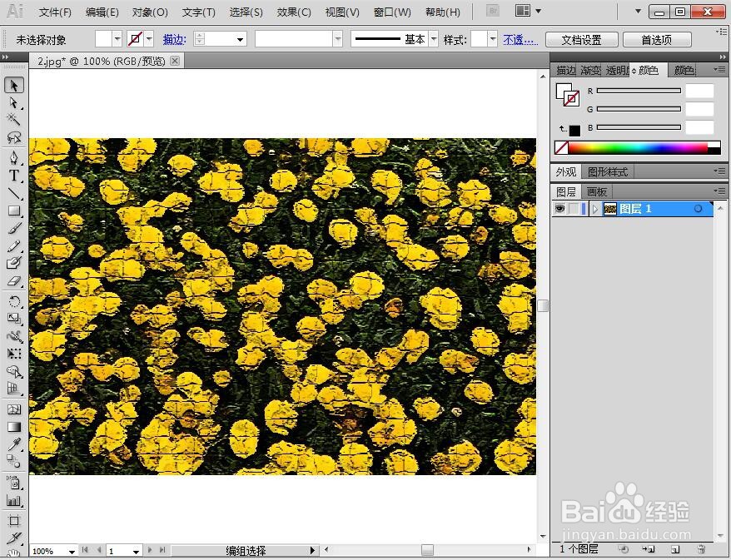Open the 100% zoom level dropdown

[72, 551]
